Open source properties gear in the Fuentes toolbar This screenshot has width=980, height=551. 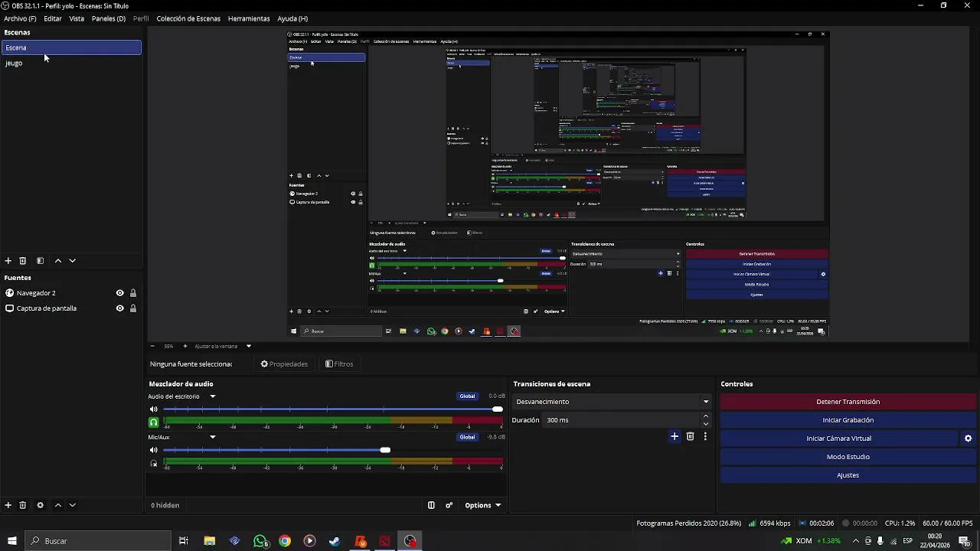click(x=41, y=505)
